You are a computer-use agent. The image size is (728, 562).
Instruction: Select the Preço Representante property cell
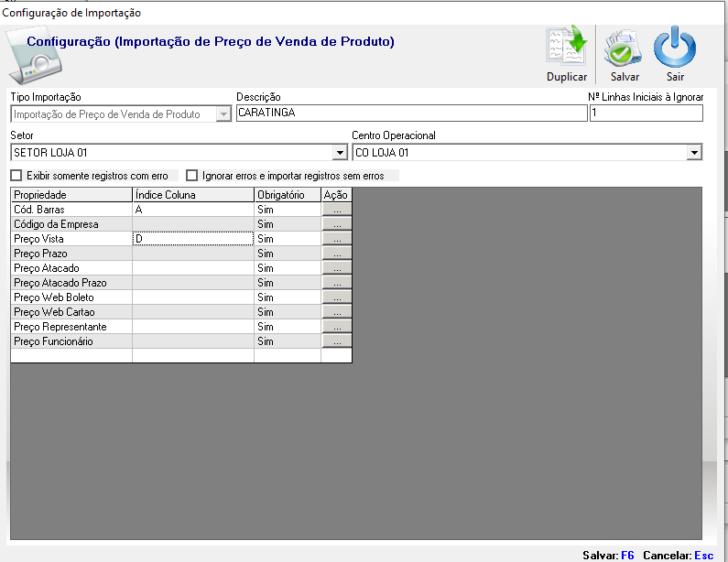point(71,326)
